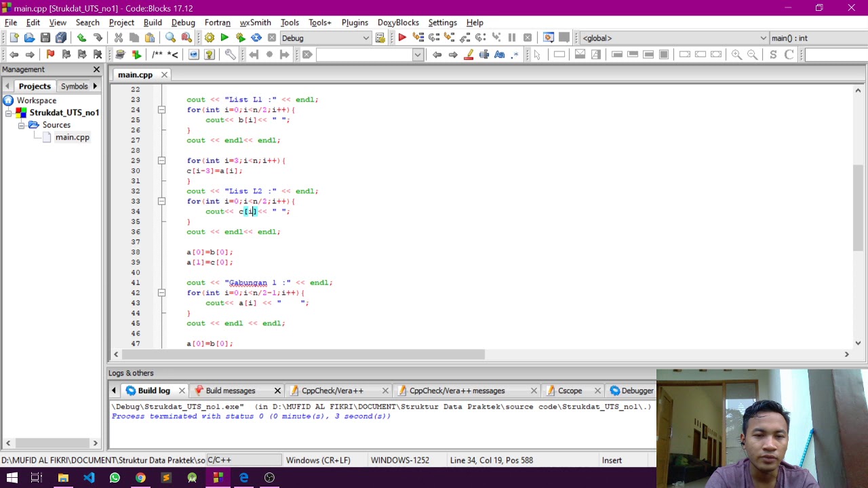868x488 pixels.
Task: Start debugger with the red play icon
Action: click(402, 38)
